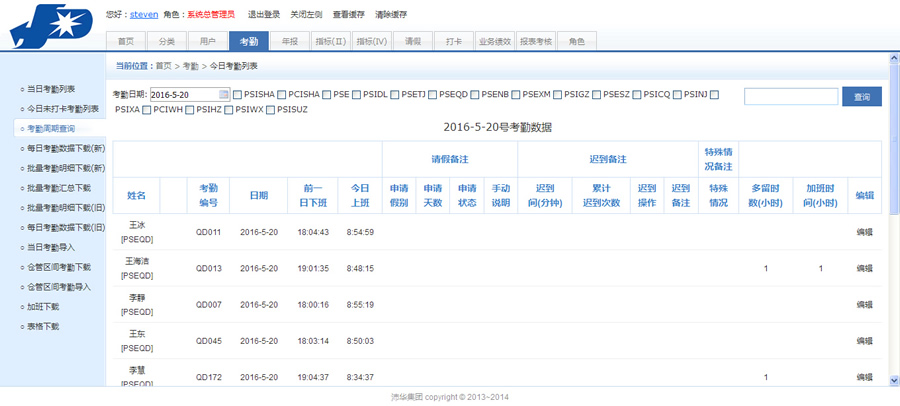The height and width of the screenshot is (406, 900).
Task: Check the PSIDL checkbox
Action: 356,95
